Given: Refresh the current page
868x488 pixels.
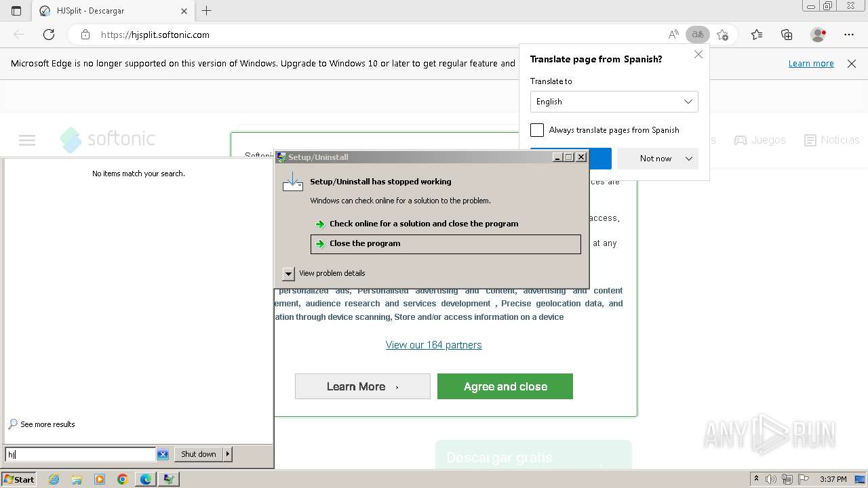Looking at the screenshot, I should pyautogui.click(x=49, y=35).
